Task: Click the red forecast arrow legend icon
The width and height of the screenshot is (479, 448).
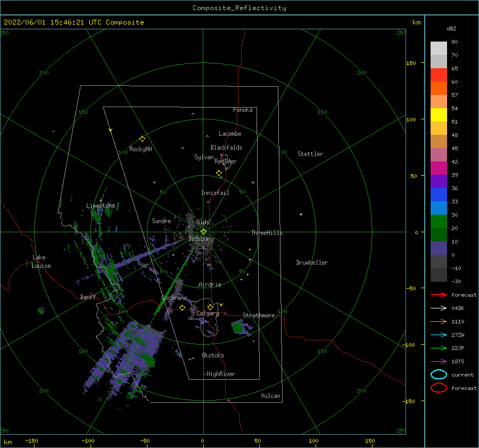Action: (x=439, y=295)
